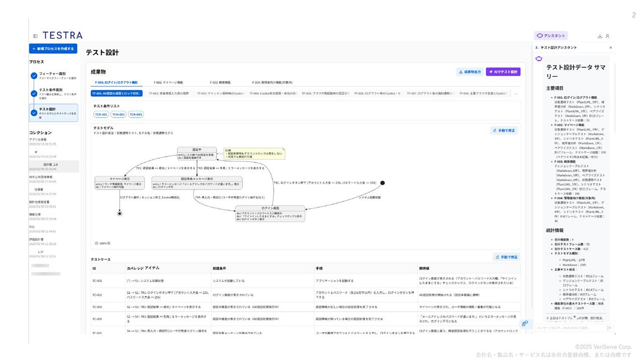Open the テスト設計 process step

click(x=54, y=113)
